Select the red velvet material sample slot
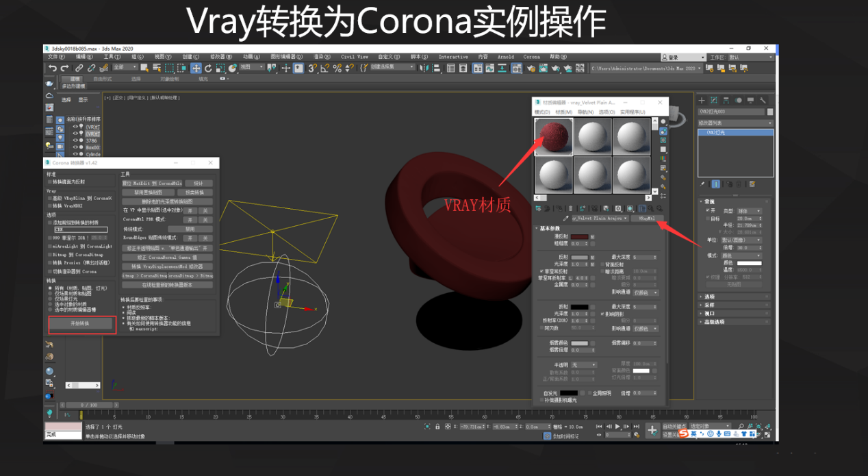Viewport: 868px width, 476px height. (553, 136)
